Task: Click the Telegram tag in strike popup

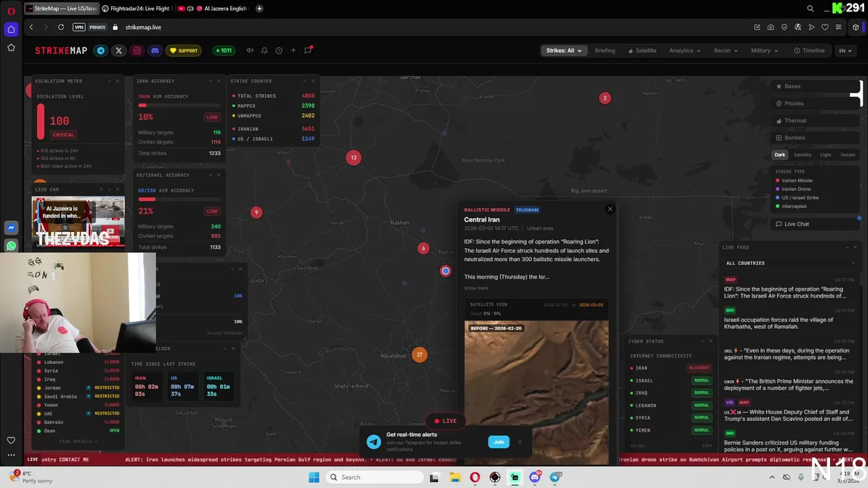Action: pos(527,210)
